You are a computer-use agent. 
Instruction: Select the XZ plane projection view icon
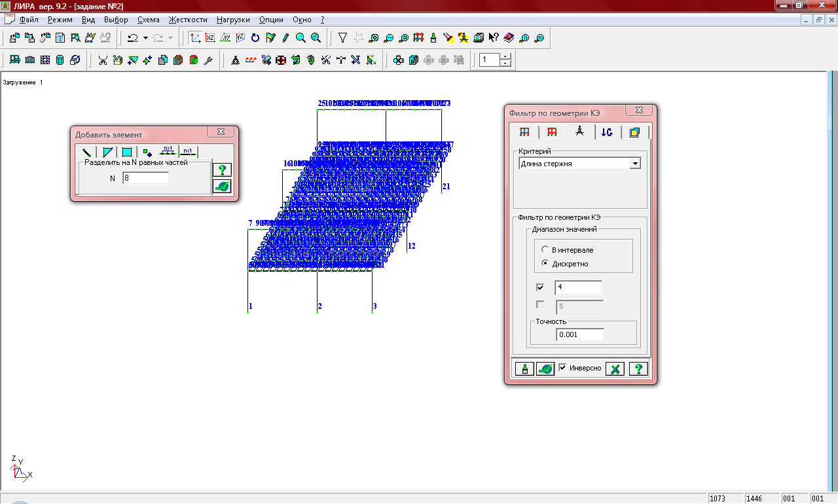coord(210,38)
